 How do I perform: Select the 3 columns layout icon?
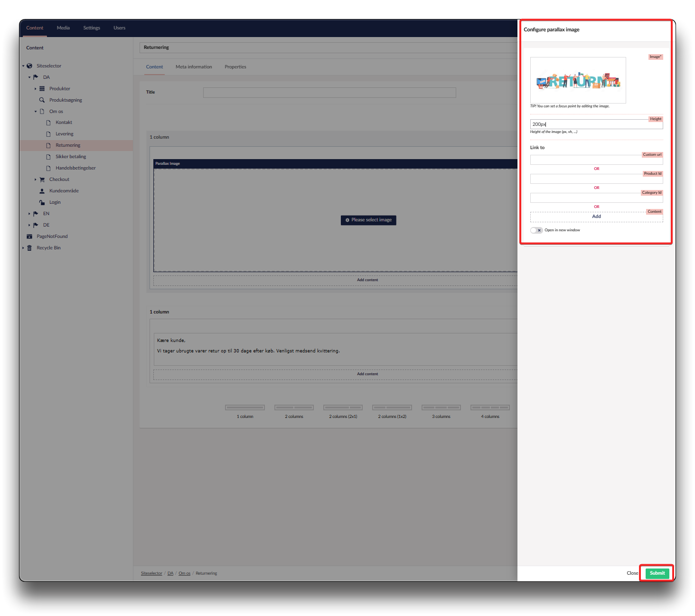tap(441, 408)
